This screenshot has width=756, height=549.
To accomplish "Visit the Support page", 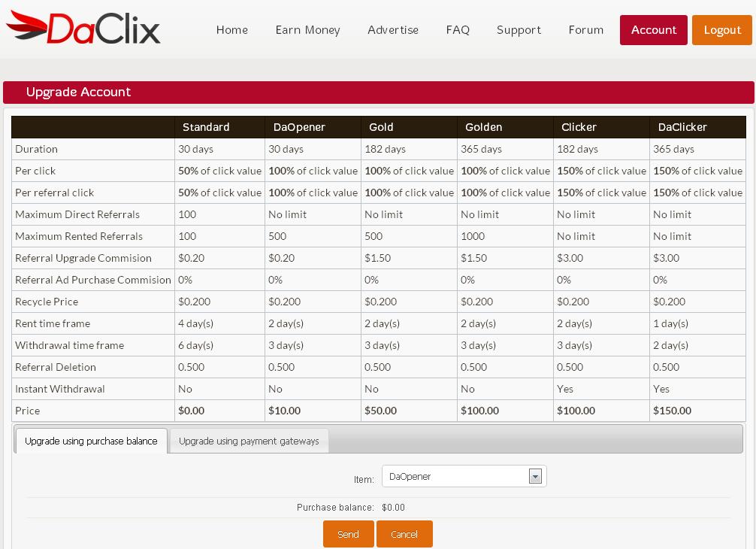I will tap(519, 30).
